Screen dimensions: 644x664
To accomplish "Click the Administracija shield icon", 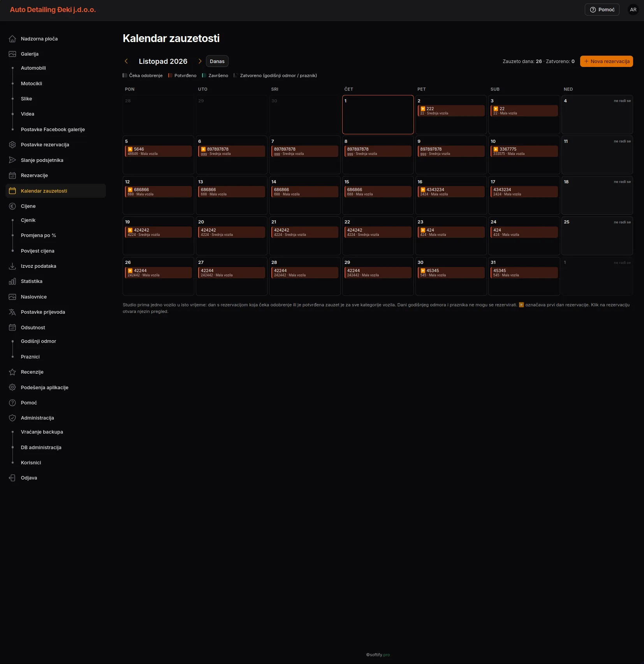I will [12, 418].
